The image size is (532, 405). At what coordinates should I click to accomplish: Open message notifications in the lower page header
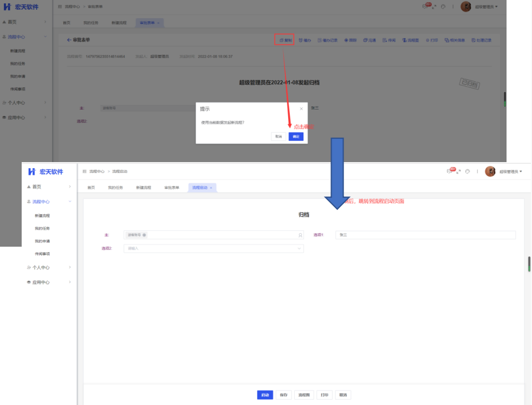click(x=450, y=171)
